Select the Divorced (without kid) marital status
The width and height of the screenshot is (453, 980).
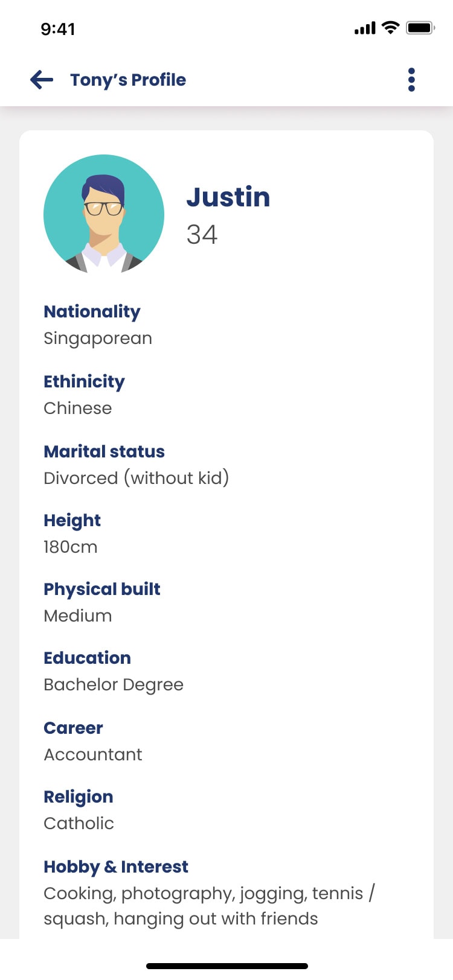[x=137, y=478]
